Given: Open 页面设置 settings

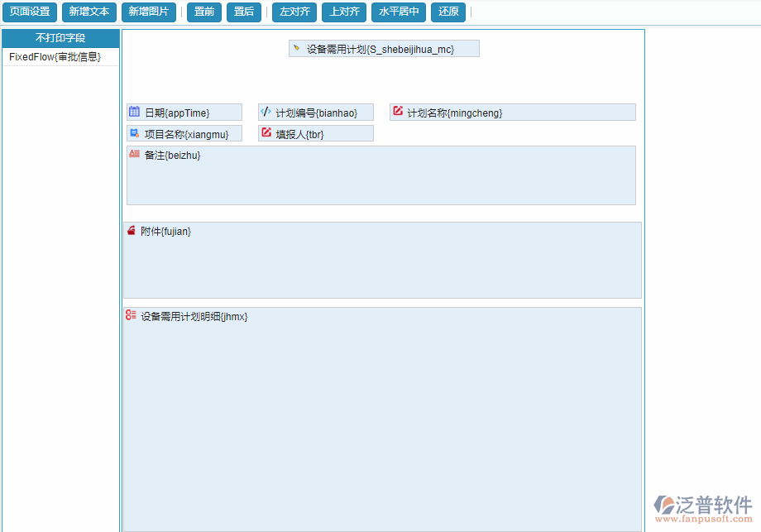Looking at the screenshot, I should pyautogui.click(x=30, y=12).
